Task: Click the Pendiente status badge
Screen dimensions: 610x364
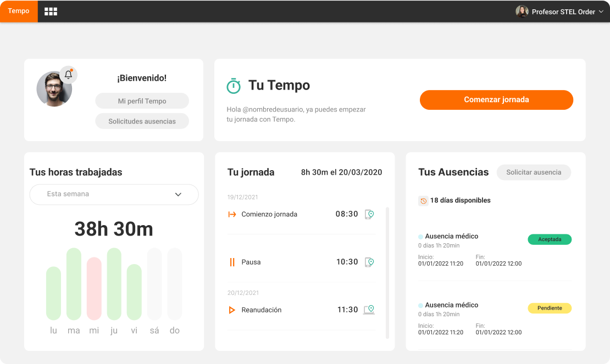Action: (x=550, y=308)
